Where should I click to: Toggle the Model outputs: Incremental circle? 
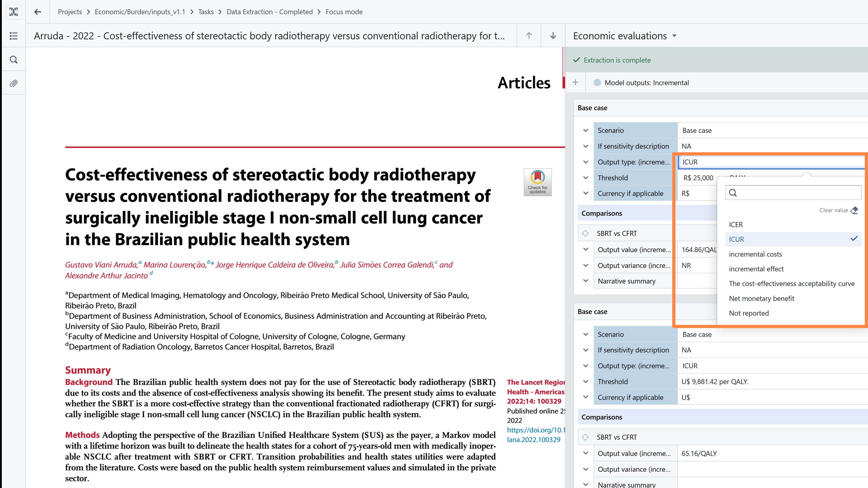click(597, 82)
